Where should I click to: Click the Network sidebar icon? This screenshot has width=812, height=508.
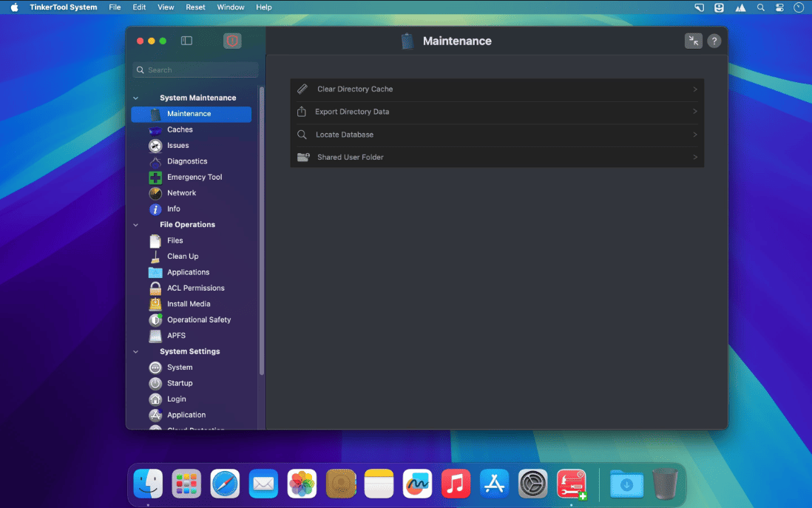click(155, 193)
